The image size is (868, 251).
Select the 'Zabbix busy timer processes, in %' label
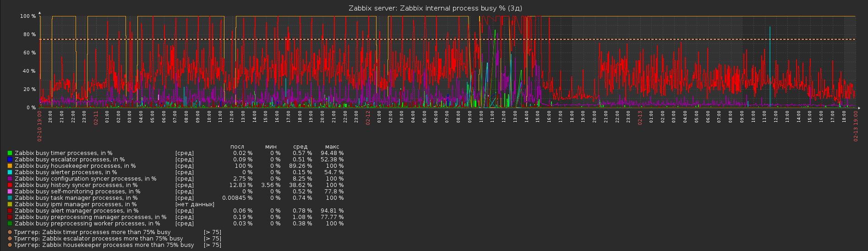[63, 153]
